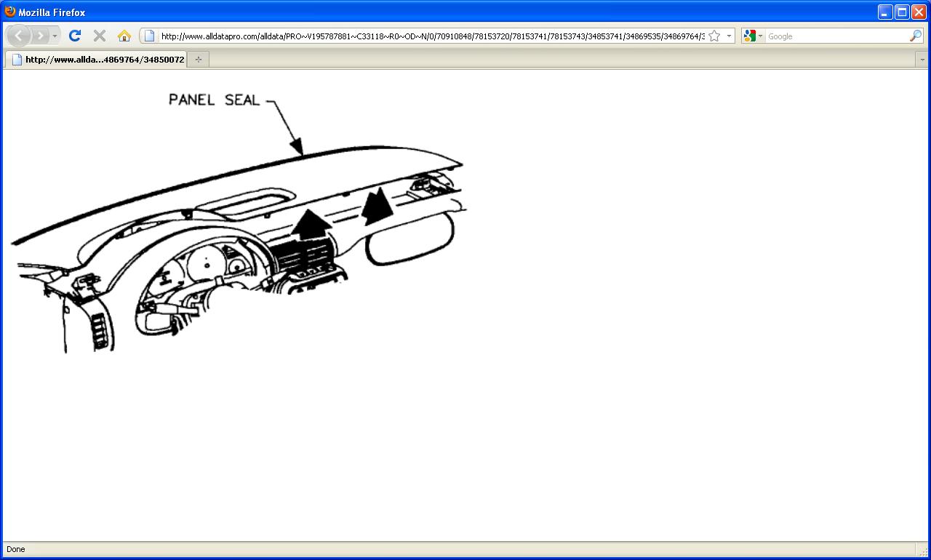This screenshot has height=560, width=931.
Task: Reload the current page
Action: (74, 36)
